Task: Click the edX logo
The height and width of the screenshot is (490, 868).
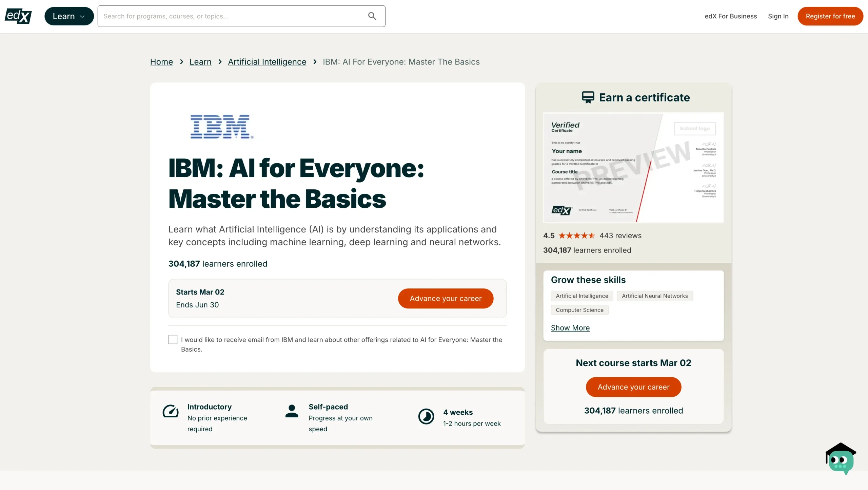Action: pos(18,16)
